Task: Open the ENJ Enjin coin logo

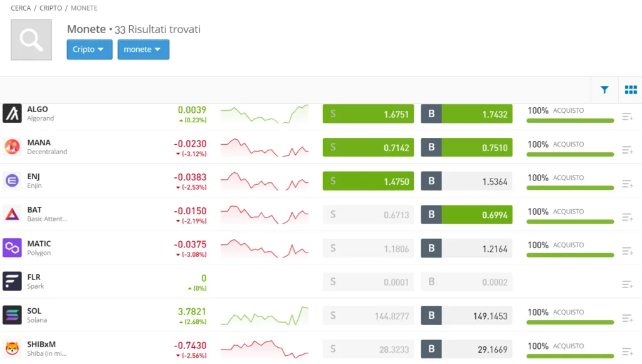Action: 13,180
